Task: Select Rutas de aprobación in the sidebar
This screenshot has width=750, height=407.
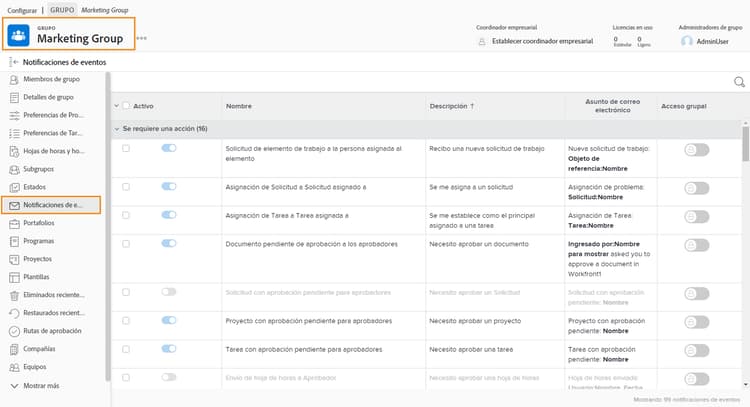Action: 52,331
